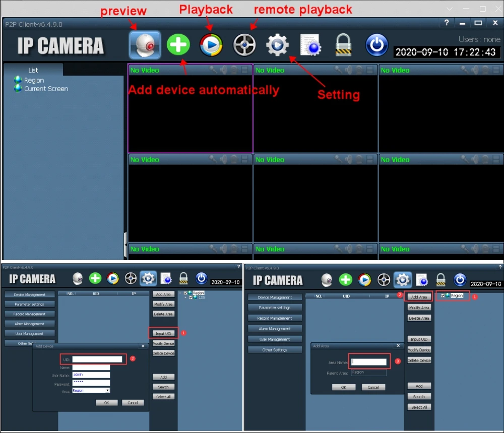Click the green plus add device icon
The image size is (504, 433).
click(178, 45)
